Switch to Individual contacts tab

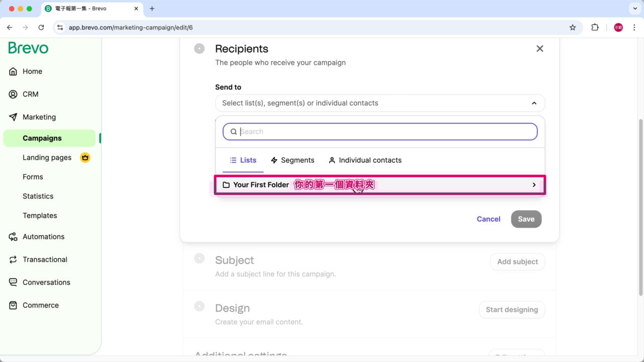(365, 160)
